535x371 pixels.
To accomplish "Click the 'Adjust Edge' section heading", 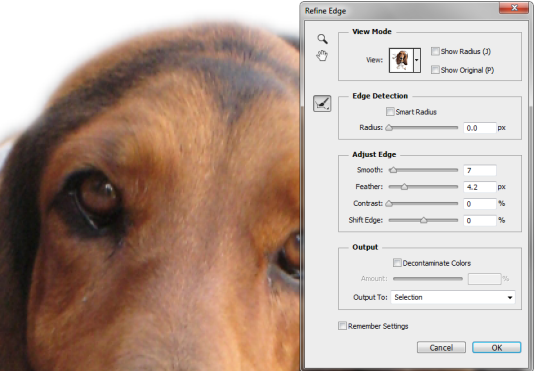I will coord(374,155).
